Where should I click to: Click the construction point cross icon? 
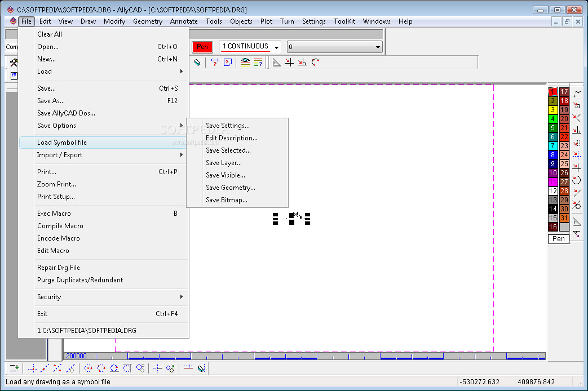tap(32, 368)
